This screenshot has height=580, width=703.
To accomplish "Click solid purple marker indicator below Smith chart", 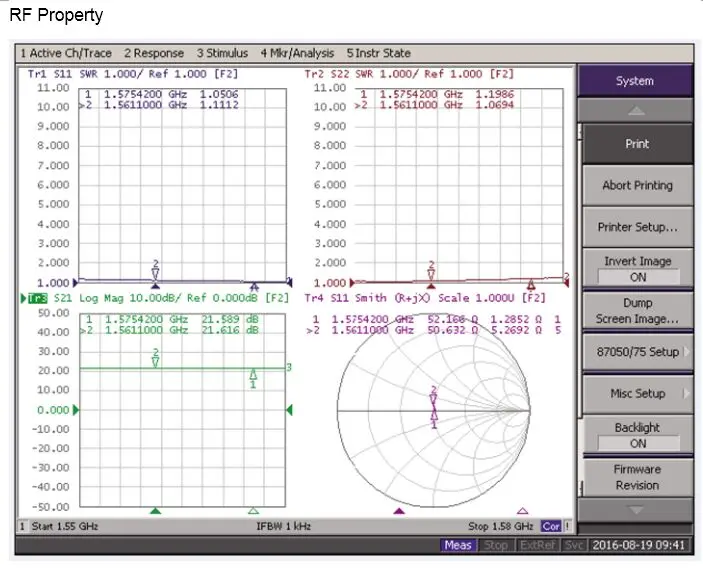I will click(399, 511).
